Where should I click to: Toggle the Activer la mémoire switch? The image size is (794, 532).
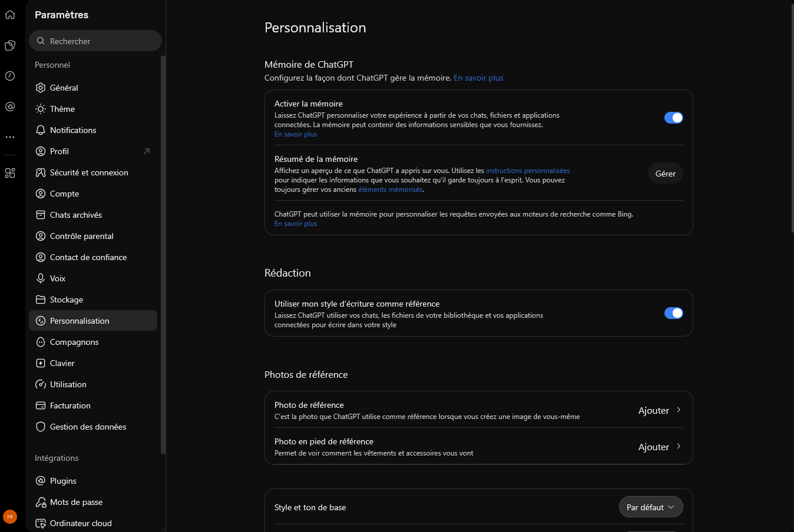(x=674, y=118)
